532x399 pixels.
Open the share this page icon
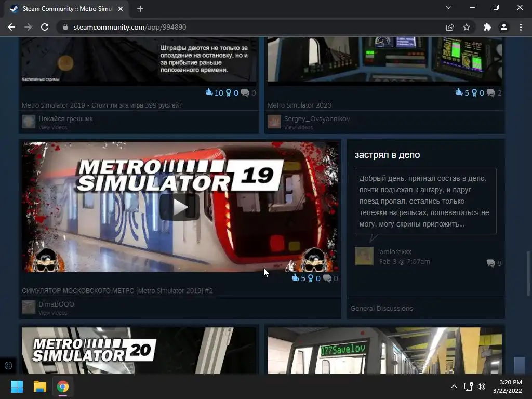[x=450, y=27]
